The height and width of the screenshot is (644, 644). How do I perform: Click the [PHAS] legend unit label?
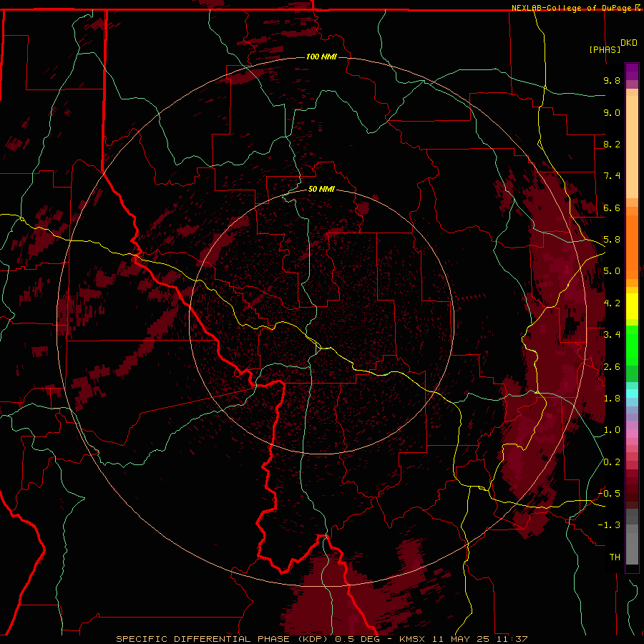point(605,49)
